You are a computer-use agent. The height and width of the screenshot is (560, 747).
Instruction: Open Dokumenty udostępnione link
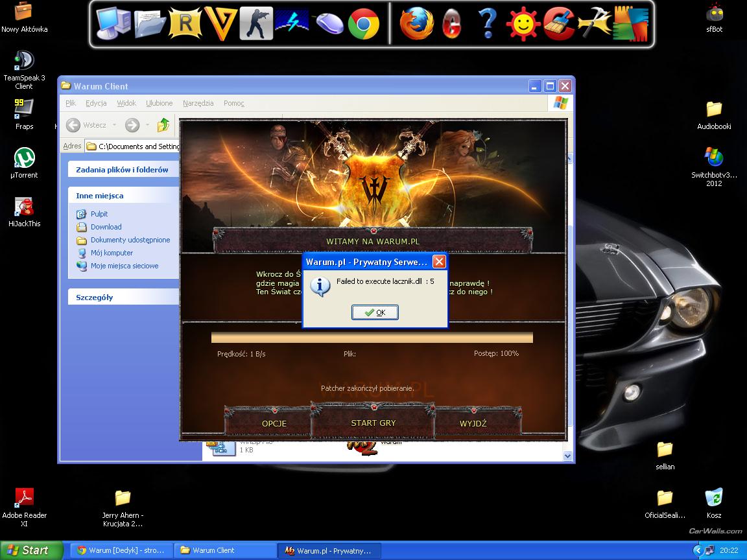tap(130, 240)
